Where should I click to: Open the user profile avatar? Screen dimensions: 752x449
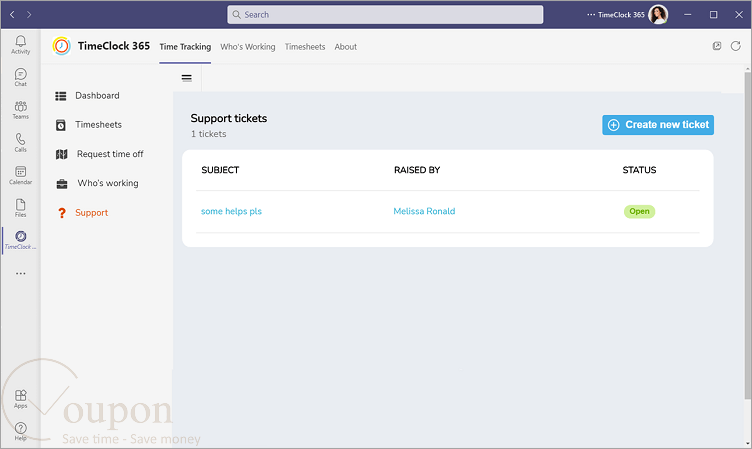(658, 14)
